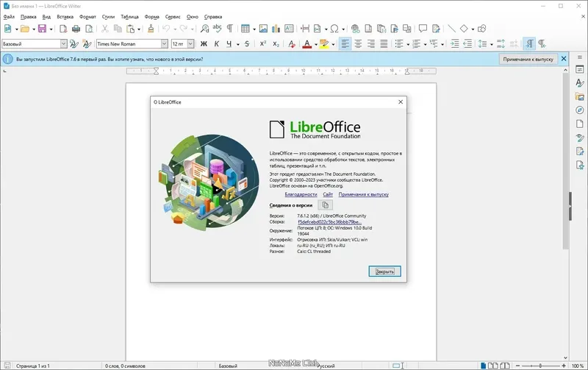Open the Справка menu
The height and width of the screenshot is (370, 588).
pyautogui.click(x=213, y=17)
